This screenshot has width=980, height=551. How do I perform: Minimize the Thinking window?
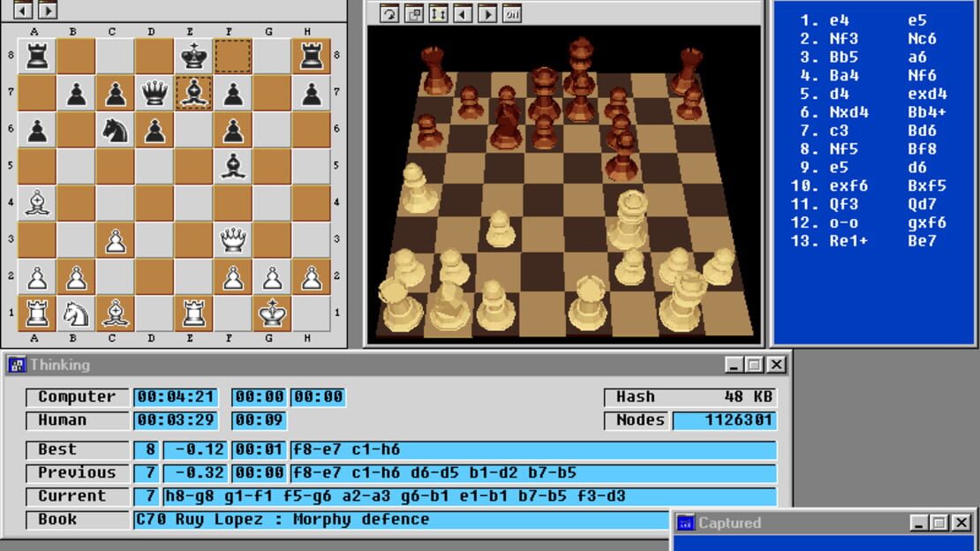pyautogui.click(x=734, y=365)
